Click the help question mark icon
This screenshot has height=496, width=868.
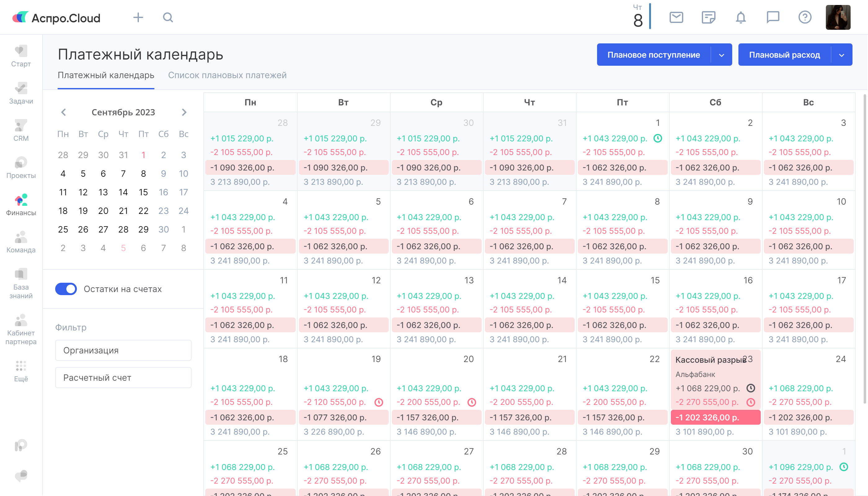coord(805,17)
